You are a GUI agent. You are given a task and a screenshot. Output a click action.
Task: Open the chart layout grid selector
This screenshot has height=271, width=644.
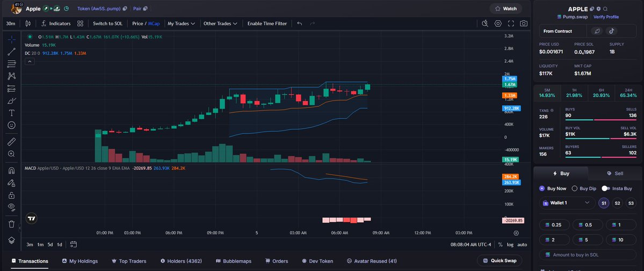pyautogui.click(x=80, y=24)
